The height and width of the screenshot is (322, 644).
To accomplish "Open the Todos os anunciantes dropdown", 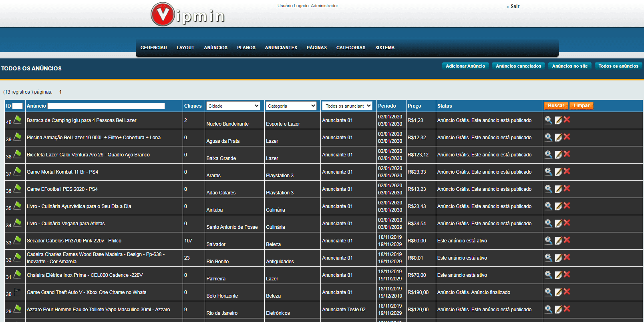I will 348,106.
